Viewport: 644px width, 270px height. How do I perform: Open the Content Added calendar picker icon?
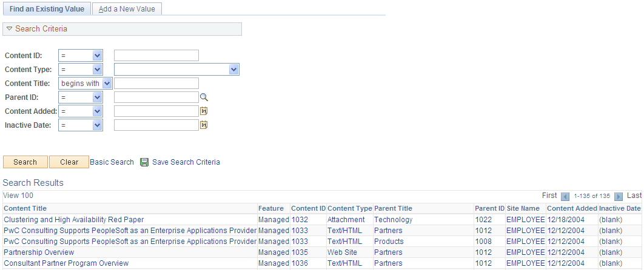(204, 111)
